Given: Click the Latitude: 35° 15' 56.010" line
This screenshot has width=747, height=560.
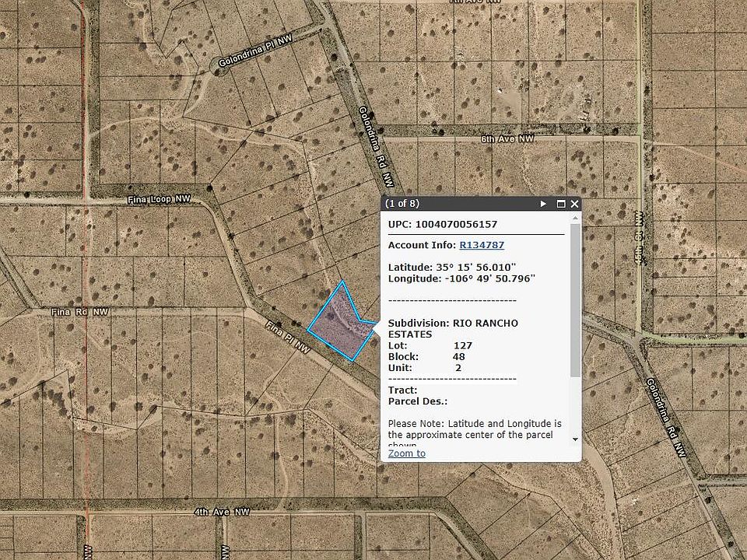Looking at the screenshot, I should [x=452, y=267].
